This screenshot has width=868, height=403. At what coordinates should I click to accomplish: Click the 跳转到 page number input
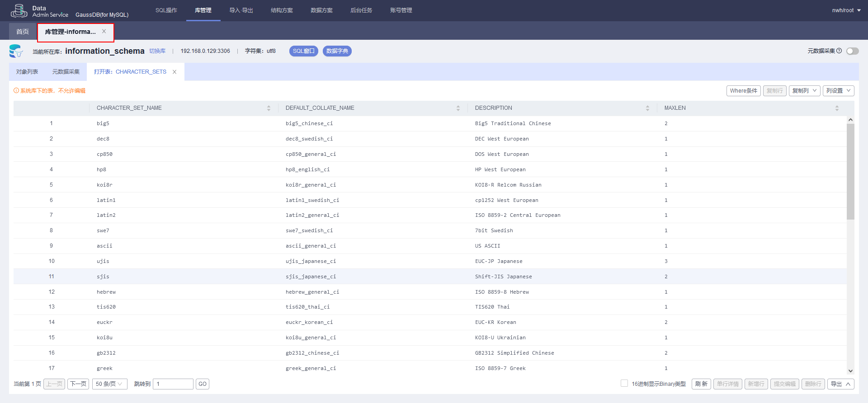pos(173,384)
